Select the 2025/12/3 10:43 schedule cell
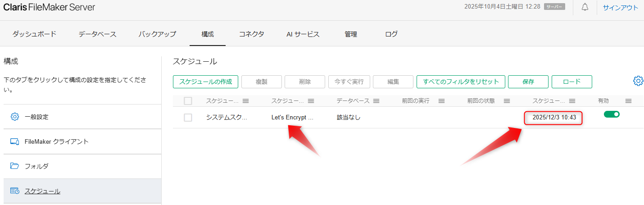The height and width of the screenshot is (205, 644). pyautogui.click(x=553, y=118)
